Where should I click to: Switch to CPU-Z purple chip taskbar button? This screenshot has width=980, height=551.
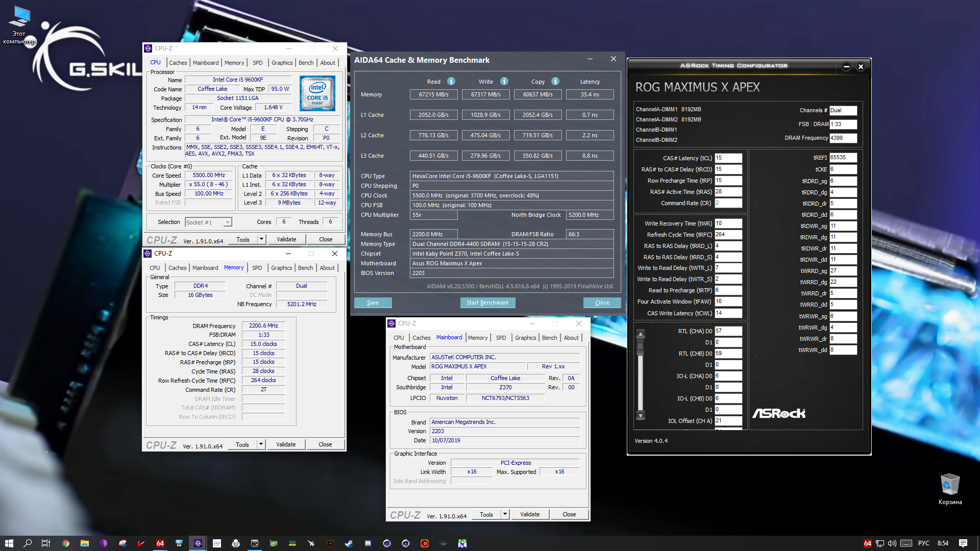point(198,543)
